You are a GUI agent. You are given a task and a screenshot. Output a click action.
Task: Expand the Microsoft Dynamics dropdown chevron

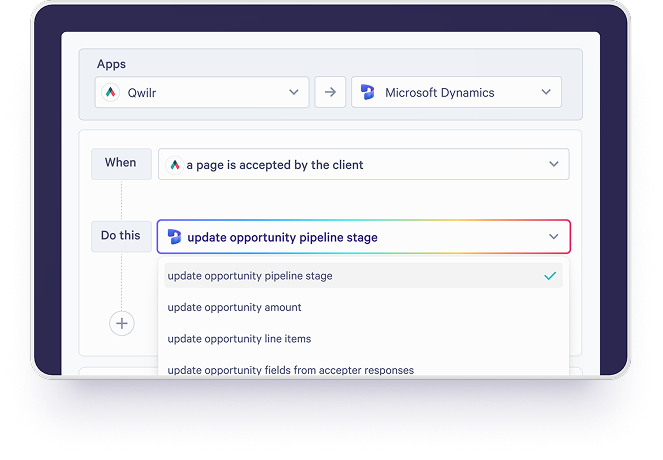click(546, 92)
